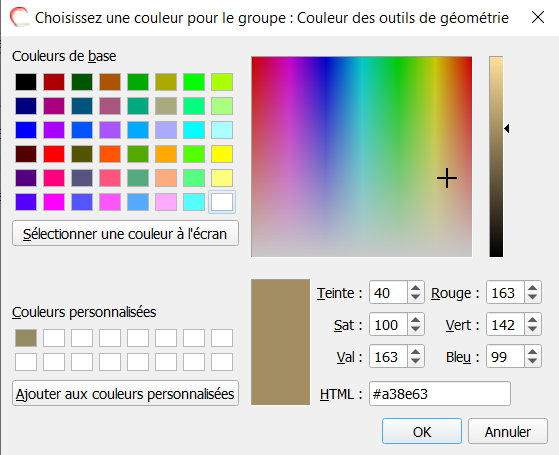Click the khaki custom color swatch
This screenshot has height=455, width=559.
[26, 338]
